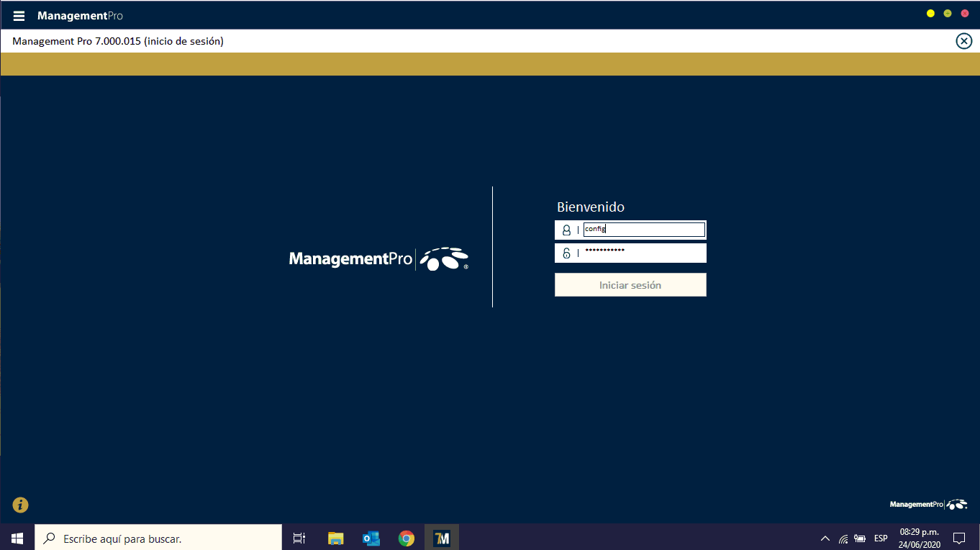The width and height of the screenshot is (980, 550).
Task: Click the user icon beside username field
Action: (x=566, y=230)
